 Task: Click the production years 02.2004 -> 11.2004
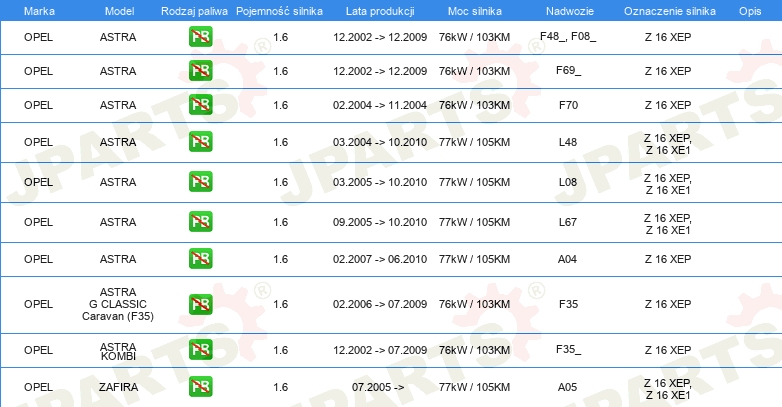coord(380,105)
